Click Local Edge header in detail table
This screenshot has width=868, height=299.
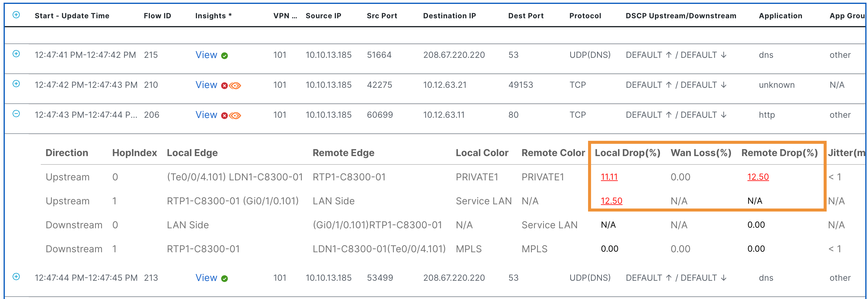click(x=192, y=153)
